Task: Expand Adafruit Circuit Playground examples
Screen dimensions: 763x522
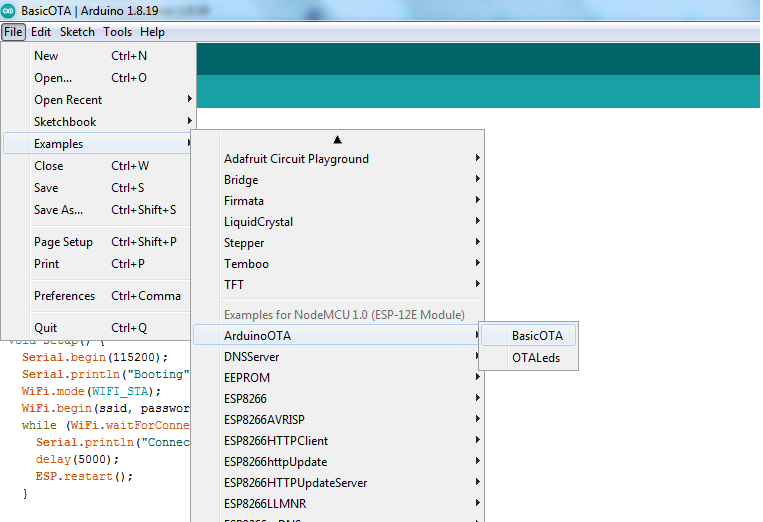Action: pyautogui.click(x=338, y=159)
